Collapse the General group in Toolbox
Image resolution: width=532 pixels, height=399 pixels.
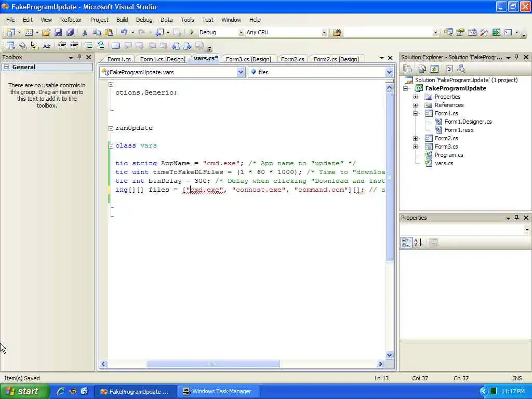coord(6,67)
